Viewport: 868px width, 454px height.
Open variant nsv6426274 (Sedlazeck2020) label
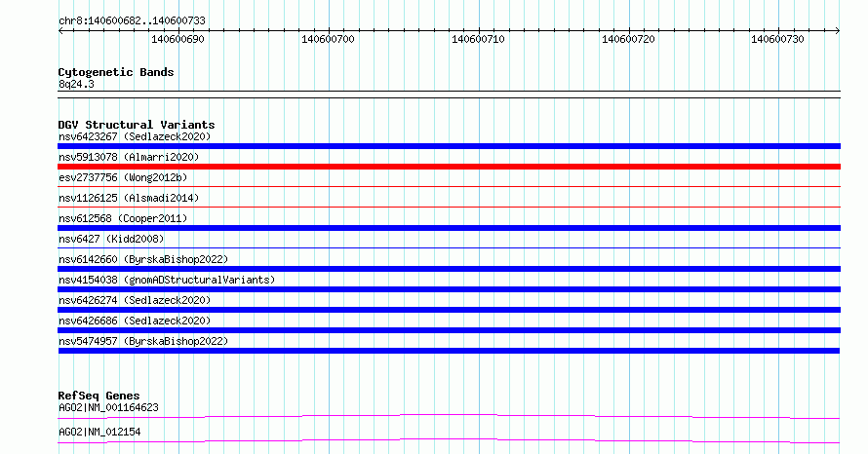coord(135,300)
